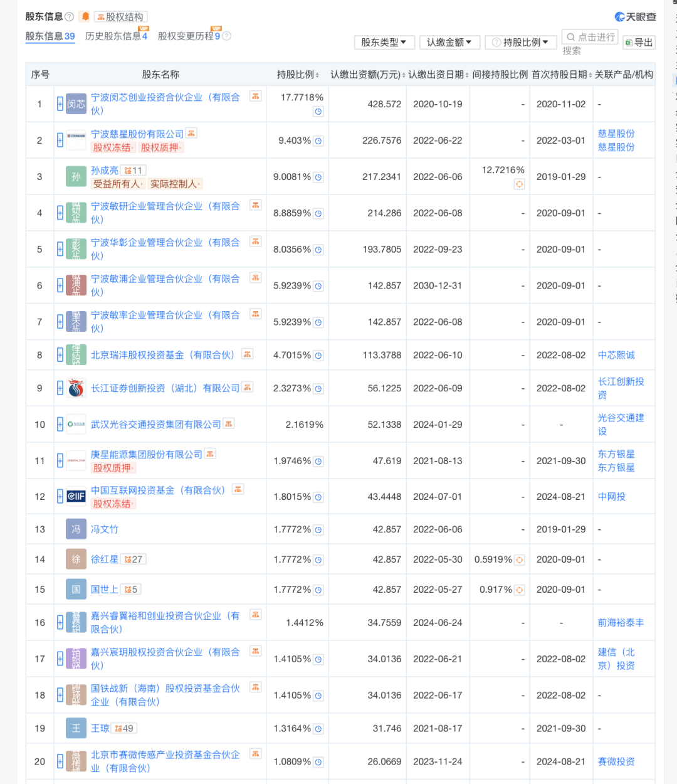The image size is (677, 784).
Task: Open equity structure icon for 武汉光谷交通投资集团
Action: coord(229,424)
